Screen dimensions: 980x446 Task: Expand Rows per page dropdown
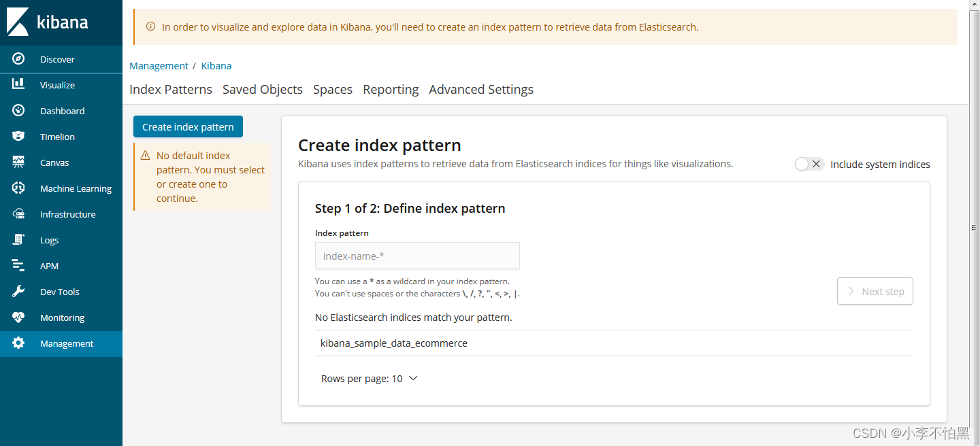[x=369, y=379]
